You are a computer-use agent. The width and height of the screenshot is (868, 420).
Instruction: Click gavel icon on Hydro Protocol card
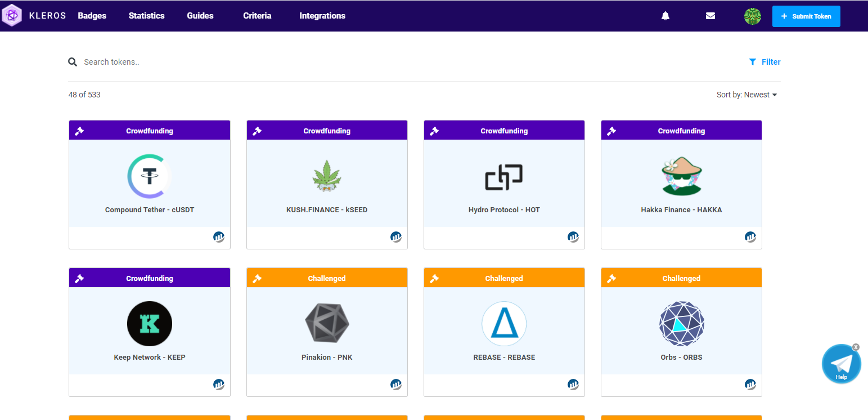click(x=434, y=131)
